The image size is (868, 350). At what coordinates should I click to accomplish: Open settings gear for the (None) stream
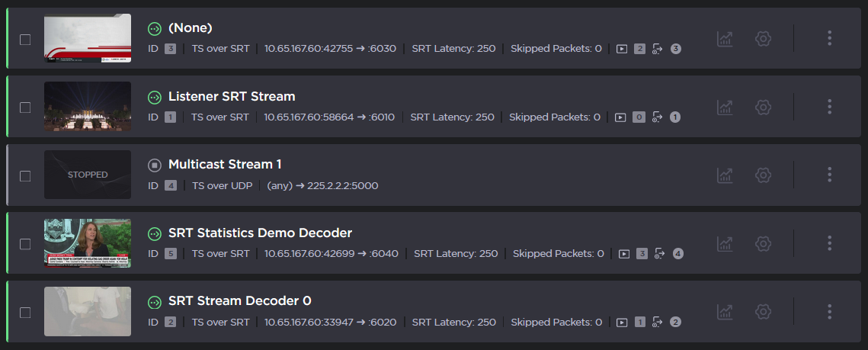pyautogui.click(x=763, y=38)
